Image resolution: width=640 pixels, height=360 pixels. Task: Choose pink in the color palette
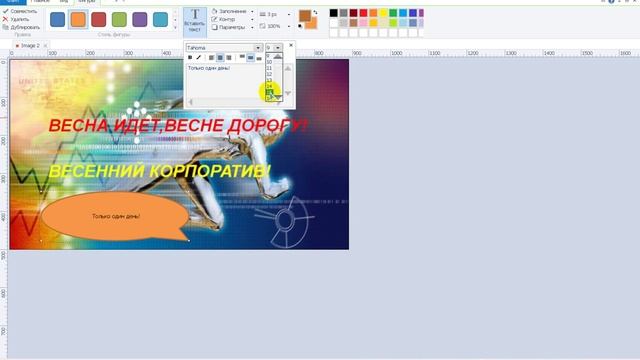363,23
